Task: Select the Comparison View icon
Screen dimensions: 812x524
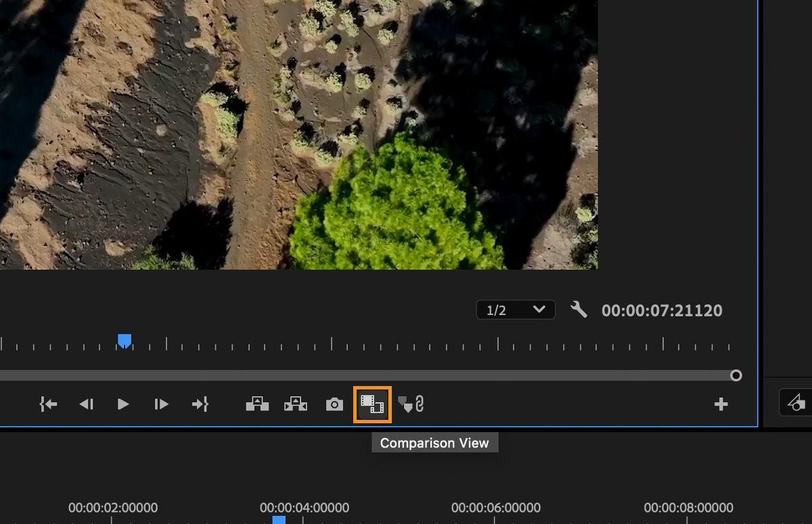Action: point(372,404)
